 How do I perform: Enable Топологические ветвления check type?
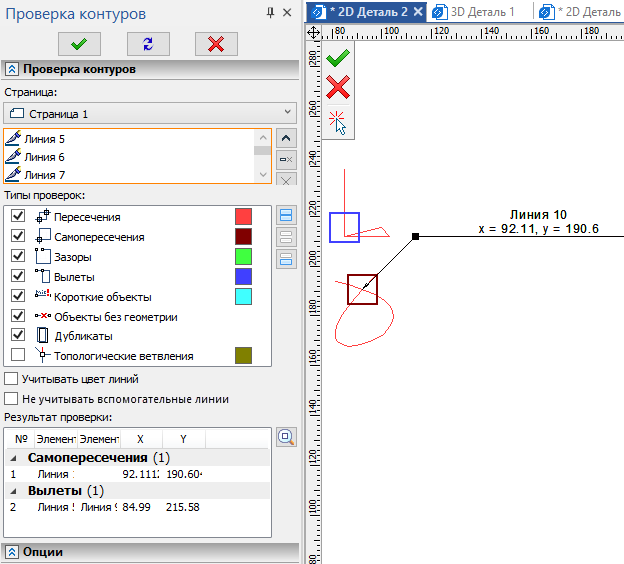point(17,355)
